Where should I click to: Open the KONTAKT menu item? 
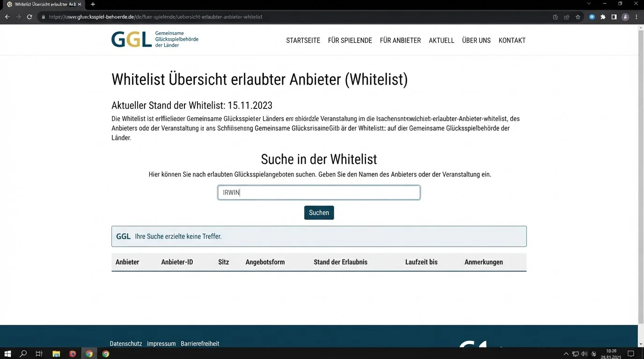pyautogui.click(x=512, y=41)
